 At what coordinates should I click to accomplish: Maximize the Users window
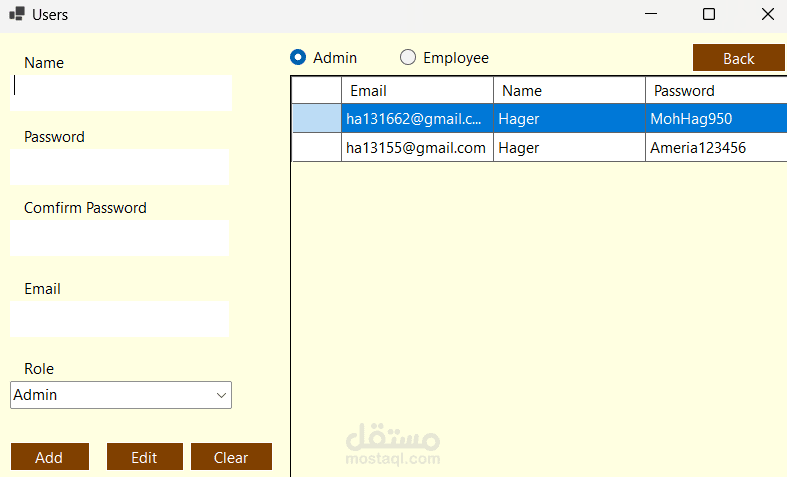pyautogui.click(x=709, y=14)
